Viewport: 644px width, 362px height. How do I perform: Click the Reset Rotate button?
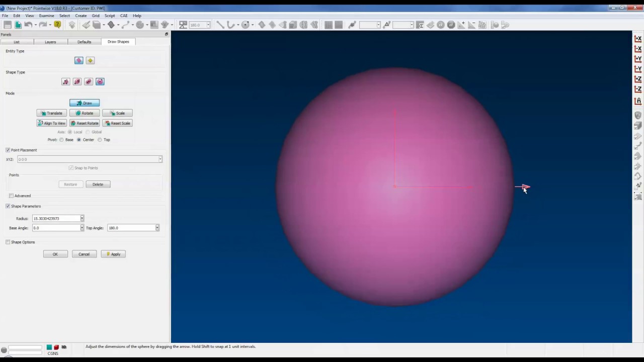pos(85,123)
